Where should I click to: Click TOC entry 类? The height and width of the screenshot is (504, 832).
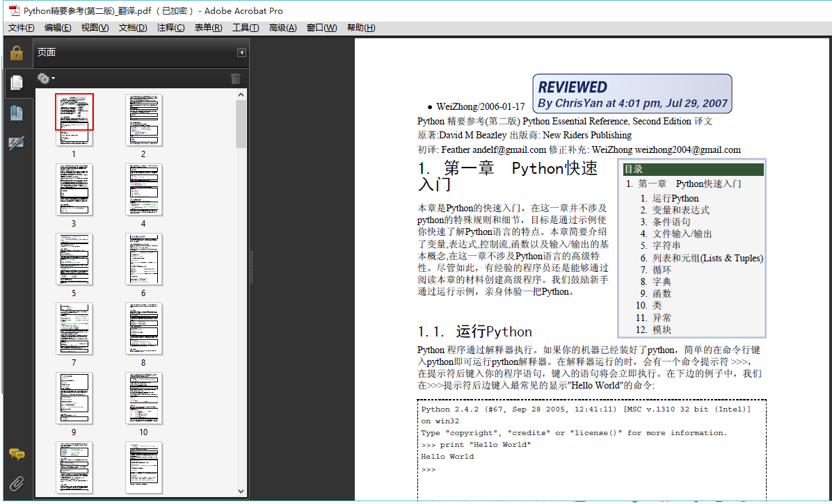pos(657,306)
